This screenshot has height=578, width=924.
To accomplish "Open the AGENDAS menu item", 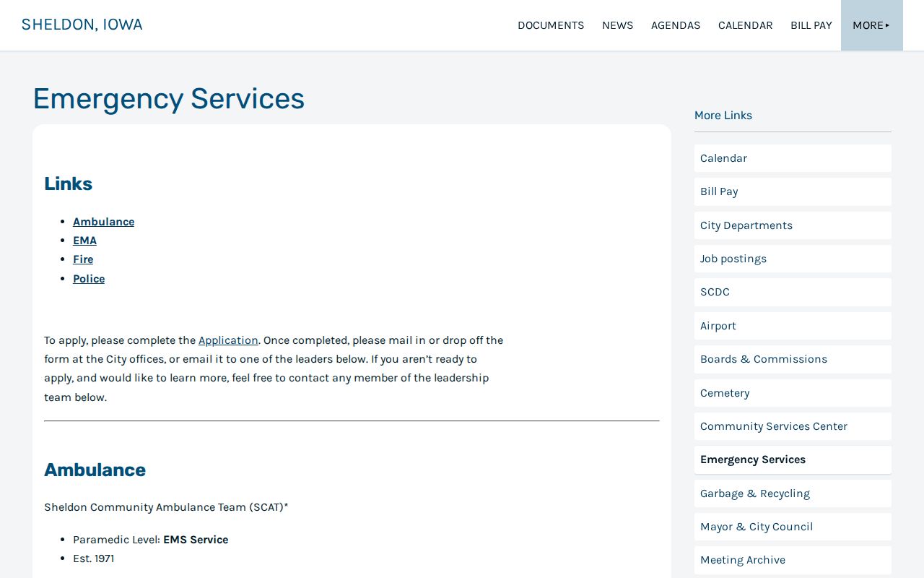I will tap(676, 25).
